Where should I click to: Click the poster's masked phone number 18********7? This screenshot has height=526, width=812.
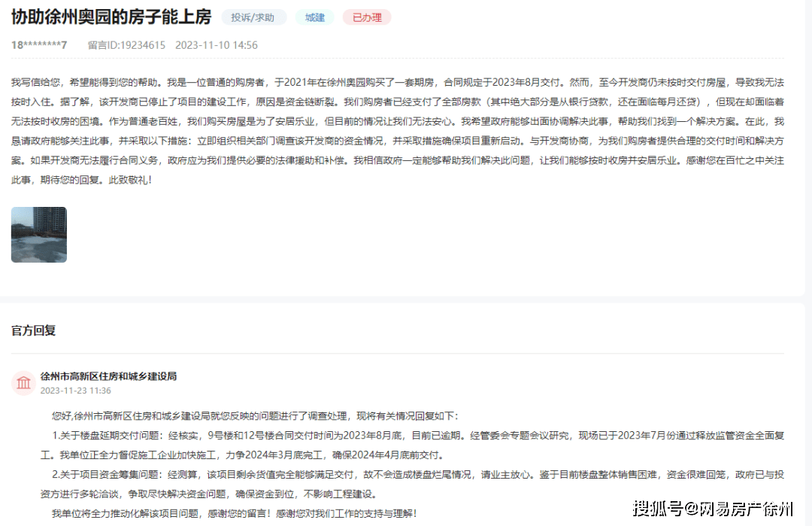click(39, 45)
